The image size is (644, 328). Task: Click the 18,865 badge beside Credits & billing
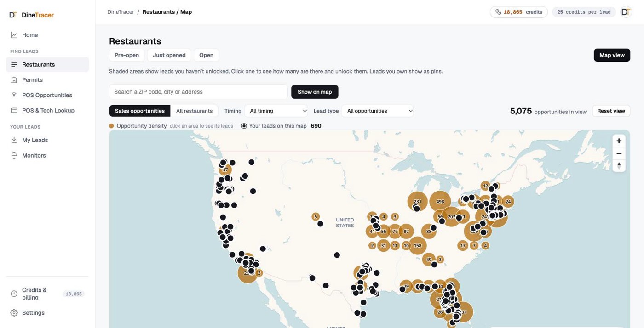[x=74, y=294]
